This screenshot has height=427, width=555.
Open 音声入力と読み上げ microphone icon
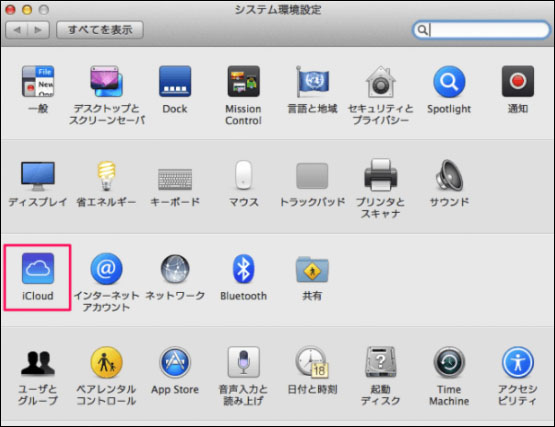point(244,362)
